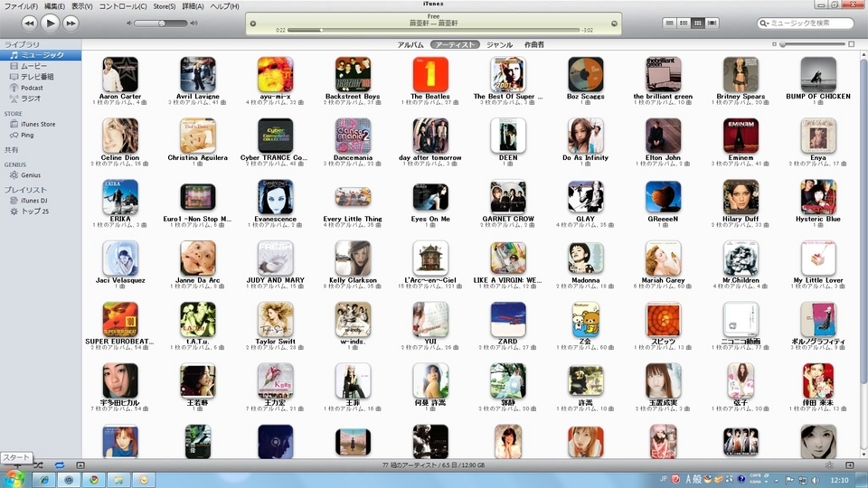Switch to Cover Flow view
This screenshot has width=868, height=488.
[712, 23]
